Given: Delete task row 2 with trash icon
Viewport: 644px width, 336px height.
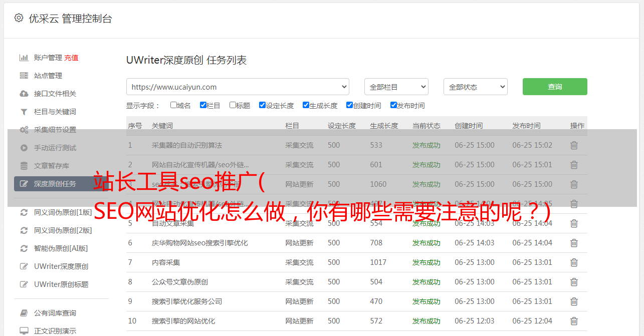Looking at the screenshot, I should pyautogui.click(x=574, y=165).
